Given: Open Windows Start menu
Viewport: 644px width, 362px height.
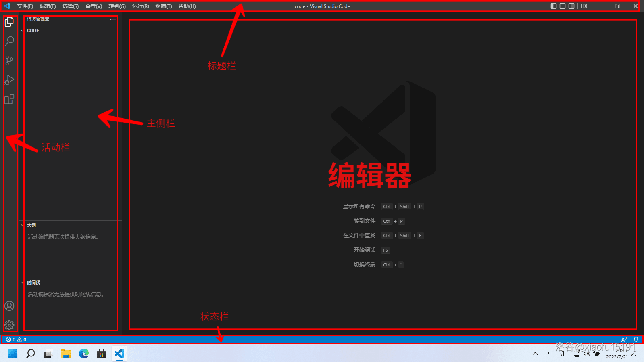Looking at the screenshot, I should point(13,354).
